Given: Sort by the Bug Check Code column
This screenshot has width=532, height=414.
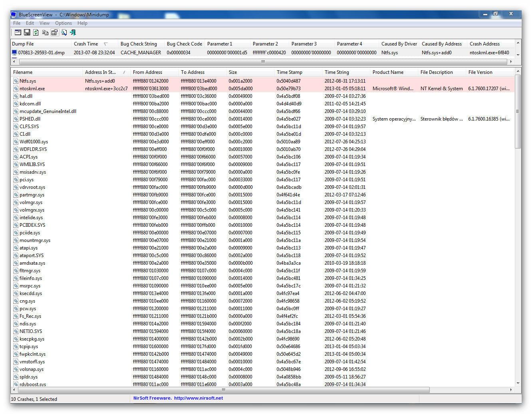Looking at the screenshot, I should (x=185, y=44).
